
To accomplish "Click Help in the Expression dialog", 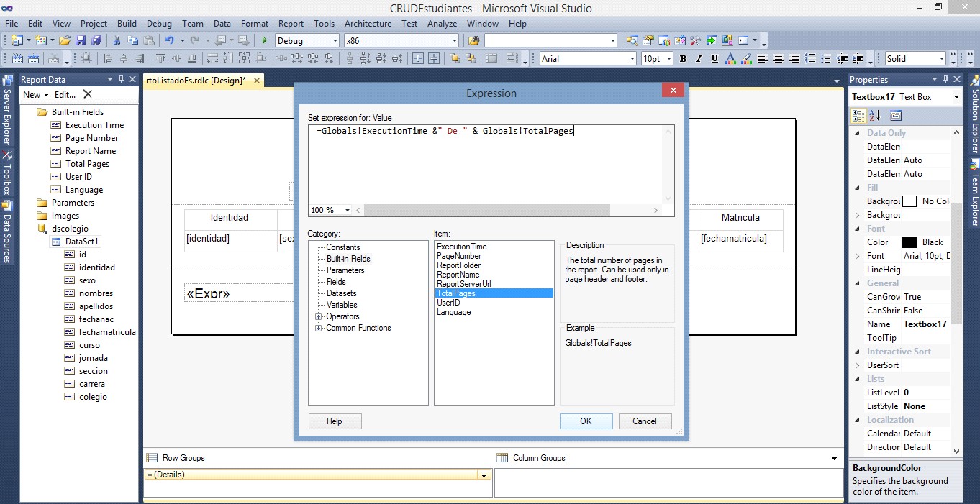I will click(x=335, y=421).
